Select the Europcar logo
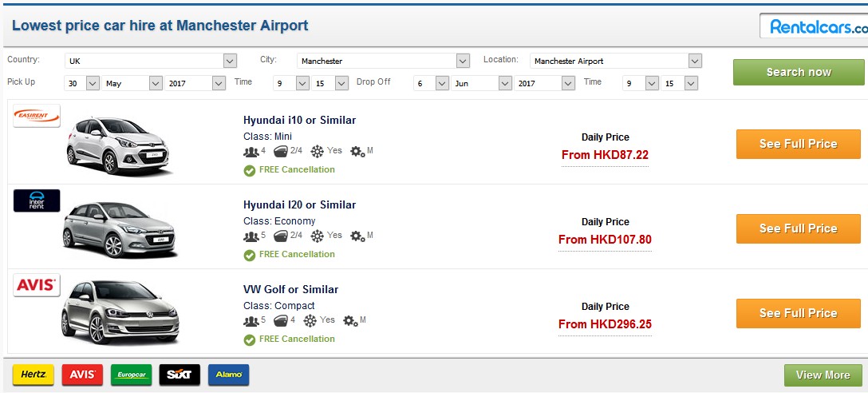Screen dimensions: 868x393 (131, 375)
